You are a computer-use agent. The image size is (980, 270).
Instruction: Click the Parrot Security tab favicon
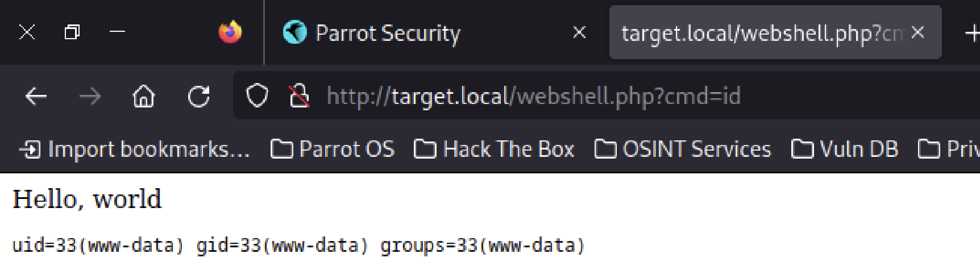pyautogui.click(x=294, y=32)
